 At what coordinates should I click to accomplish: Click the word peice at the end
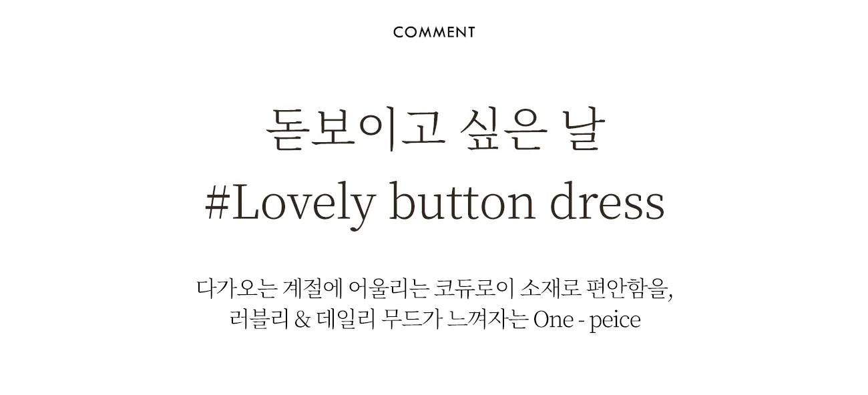(x=616, y=322)
